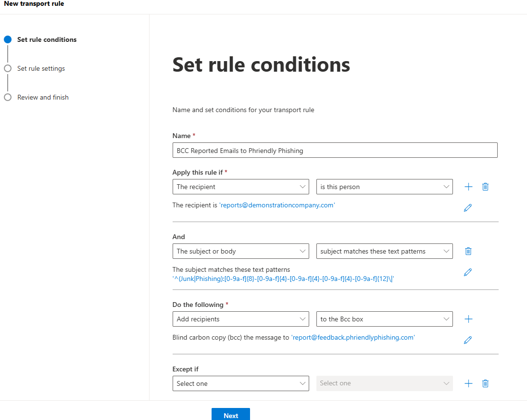Delete the subject or body condition
The height and width of the screenshot is (420, 527).
[468, 251]
